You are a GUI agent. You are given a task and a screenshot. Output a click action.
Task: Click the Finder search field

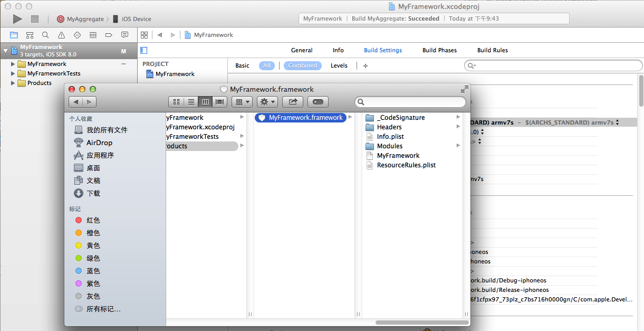410,102
